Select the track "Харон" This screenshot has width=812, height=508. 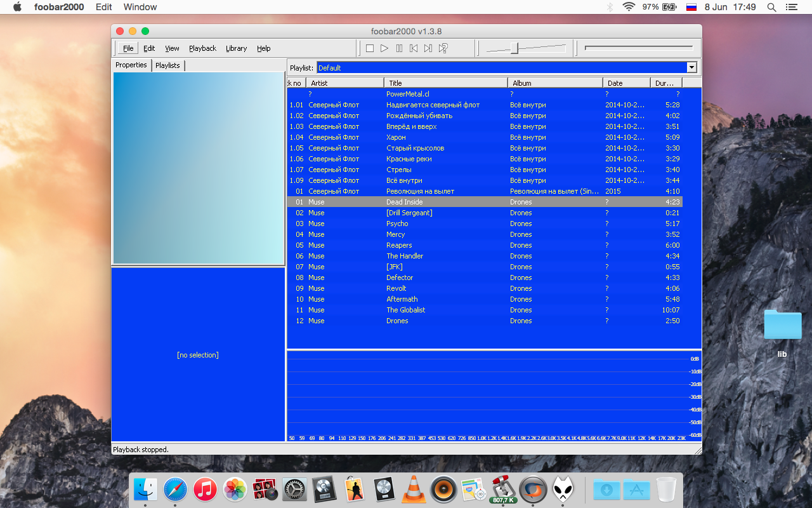(485, 137)
